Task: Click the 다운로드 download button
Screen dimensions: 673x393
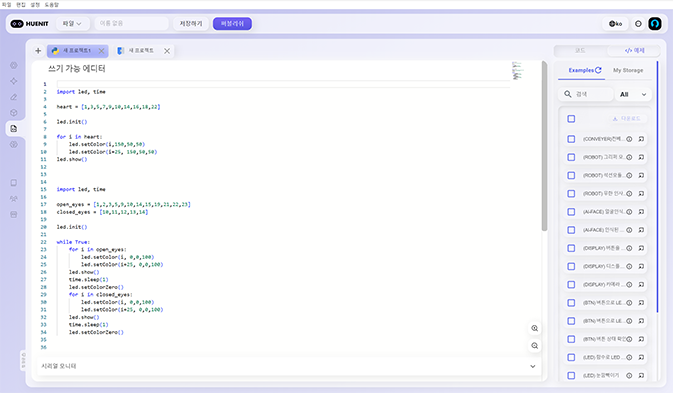Action: point(627,119)
